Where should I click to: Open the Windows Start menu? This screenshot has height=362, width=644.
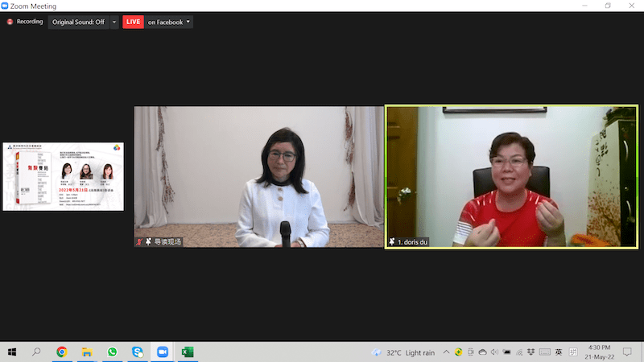(12, 352)
